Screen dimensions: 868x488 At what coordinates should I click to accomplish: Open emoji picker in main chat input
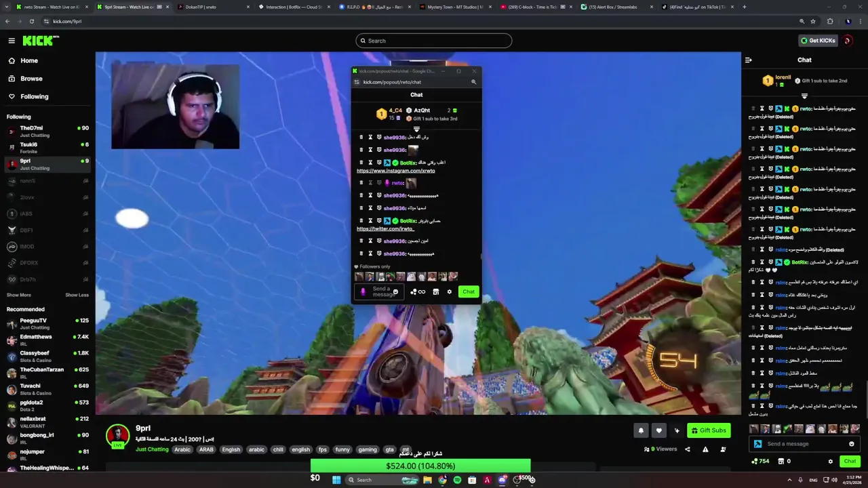(852, 444)
